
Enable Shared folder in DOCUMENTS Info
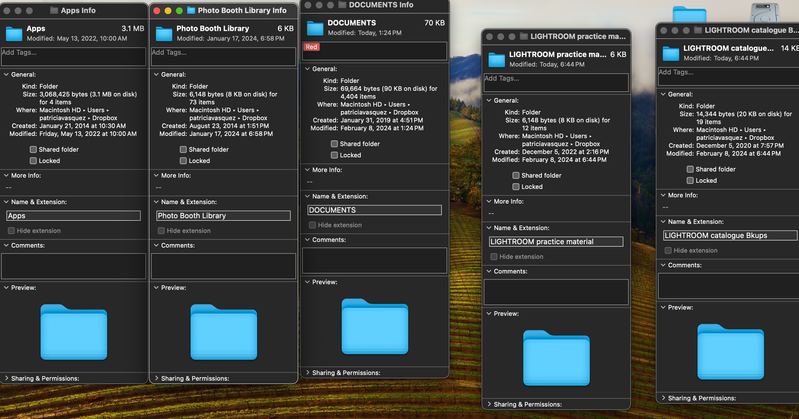point(334,144)
